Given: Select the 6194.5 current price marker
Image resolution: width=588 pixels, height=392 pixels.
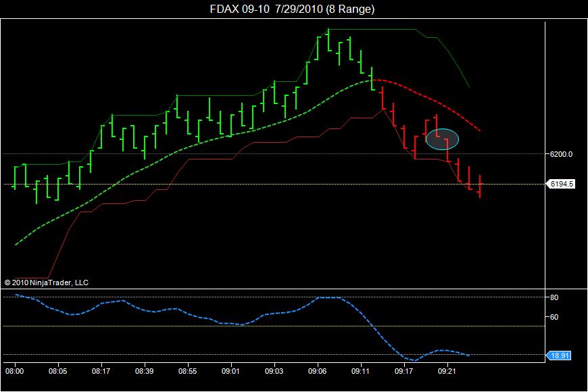Looking at the screenshot, I should pyautogui.click(x=560, y=184).
